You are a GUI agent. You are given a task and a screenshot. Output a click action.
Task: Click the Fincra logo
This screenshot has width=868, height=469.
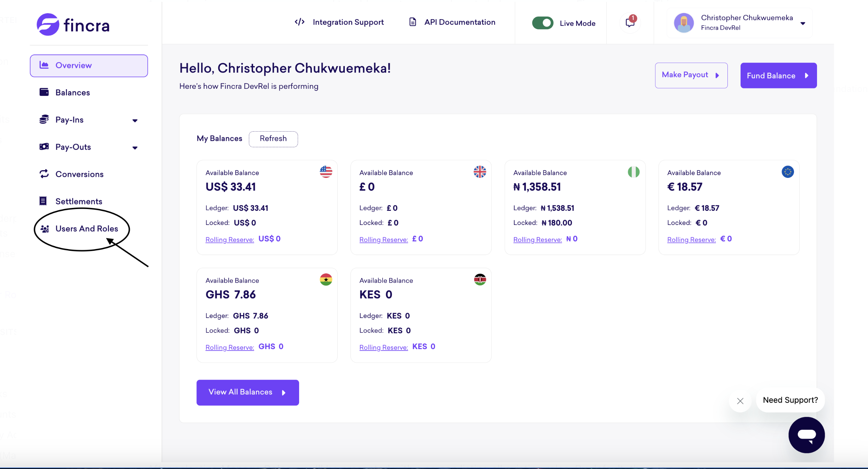click(x=73, y=24)
